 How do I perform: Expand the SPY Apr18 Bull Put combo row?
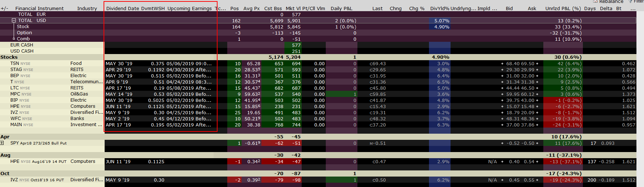click(2, 143)
